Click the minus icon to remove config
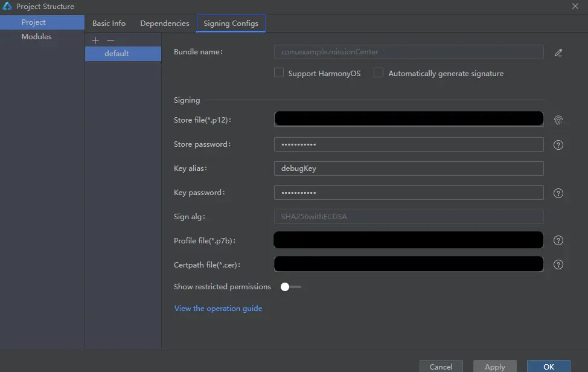 pyautogui.click(x=110, y=40)
